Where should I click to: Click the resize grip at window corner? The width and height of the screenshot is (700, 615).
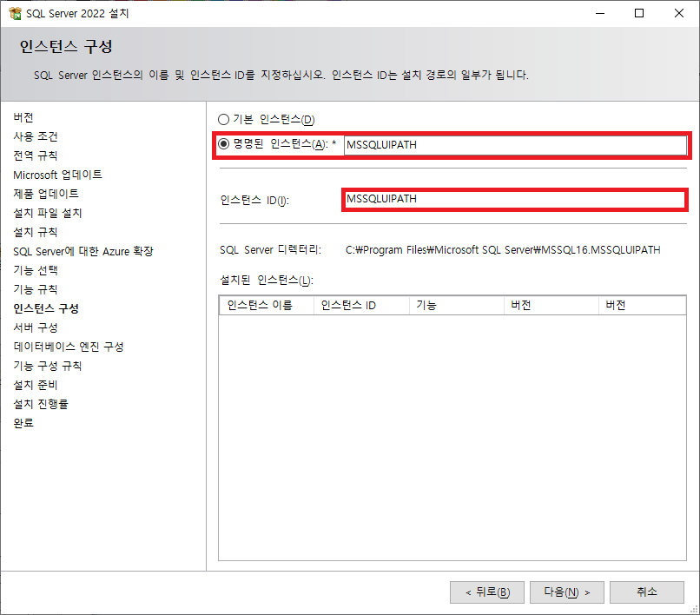click(x=694, y=609)
